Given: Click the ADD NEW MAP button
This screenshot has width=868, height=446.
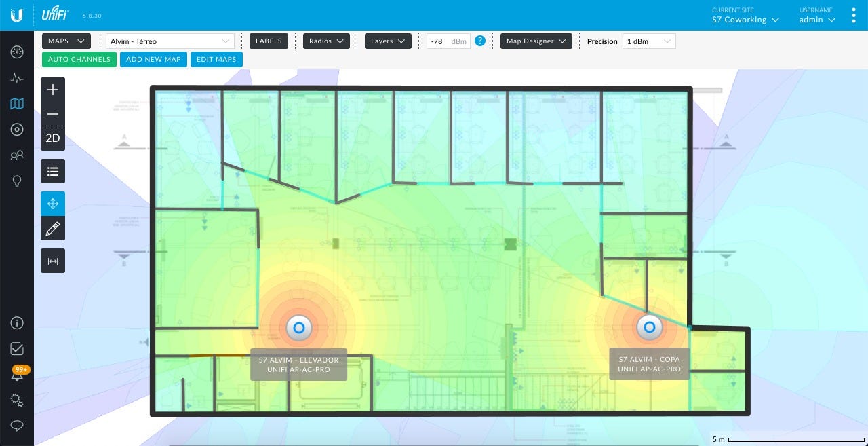Looking at the screenshot, I should (x=154, y=59).
